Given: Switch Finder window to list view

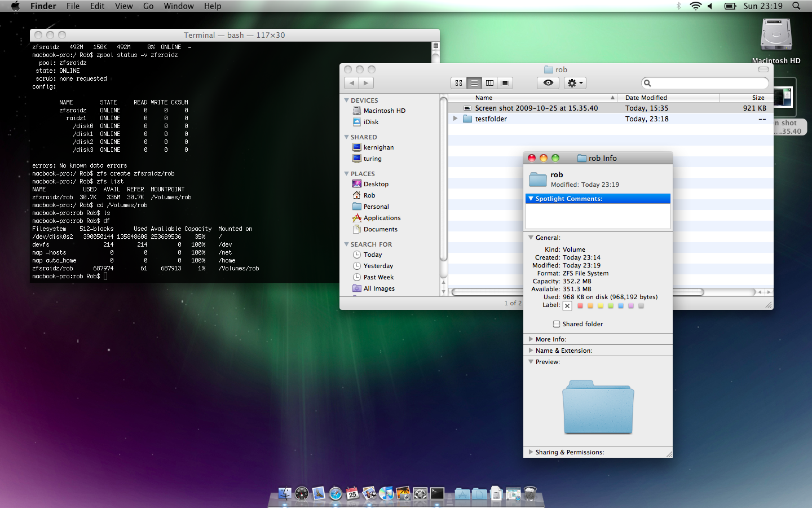Looking at the screenshot, I should (474, 83).
